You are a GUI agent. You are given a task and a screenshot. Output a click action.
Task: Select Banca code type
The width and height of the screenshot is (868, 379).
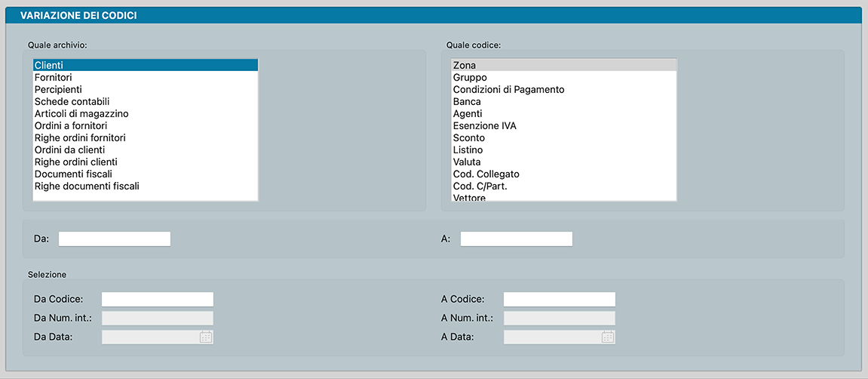[467, 102]
